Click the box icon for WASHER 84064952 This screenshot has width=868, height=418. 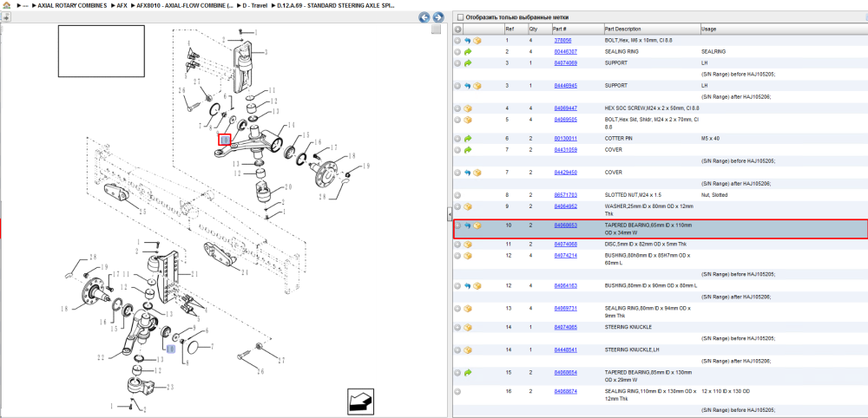point(468,206)
